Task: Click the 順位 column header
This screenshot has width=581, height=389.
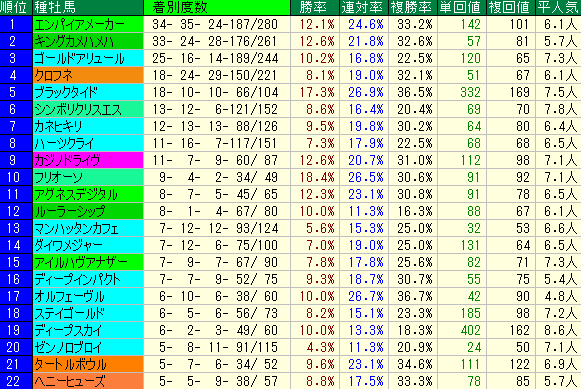Action: [16, 7]
